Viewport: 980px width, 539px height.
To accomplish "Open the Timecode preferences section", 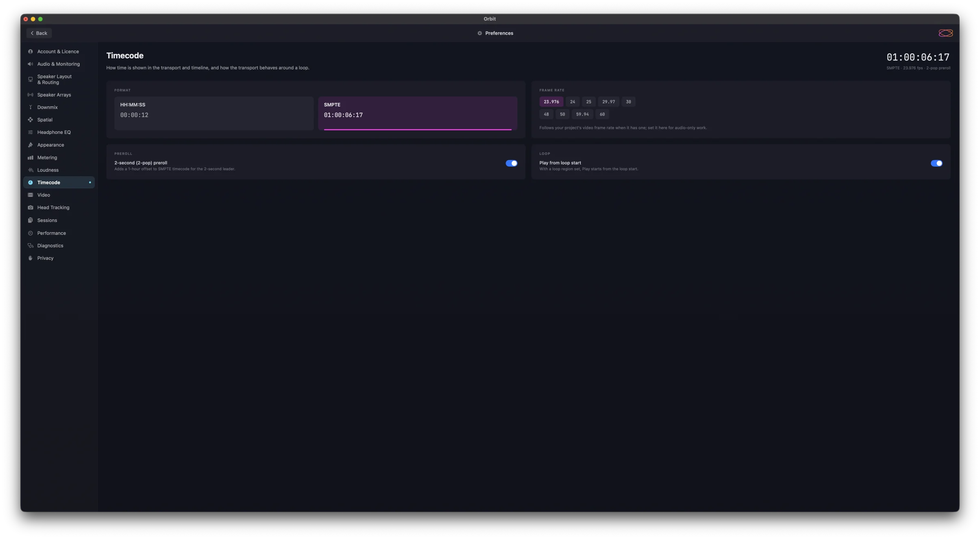I will click(x=59, y=183).
